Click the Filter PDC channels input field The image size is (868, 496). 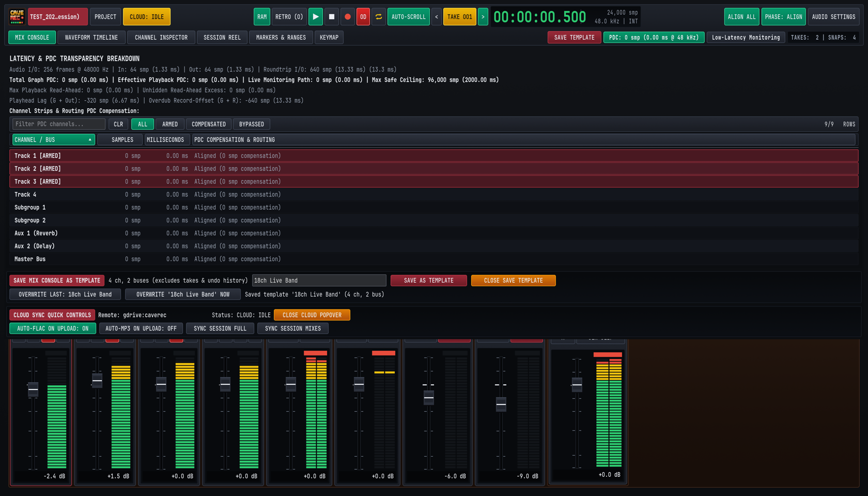[59, 124]
